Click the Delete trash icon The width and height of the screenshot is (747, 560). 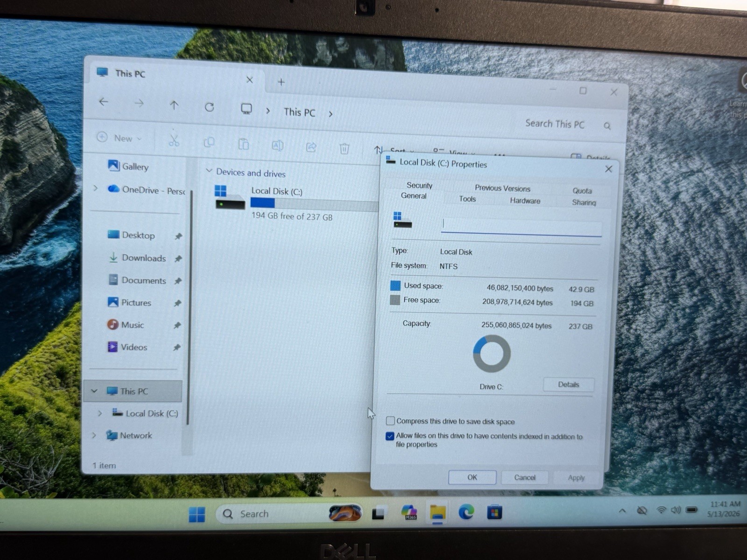(344, 148)
